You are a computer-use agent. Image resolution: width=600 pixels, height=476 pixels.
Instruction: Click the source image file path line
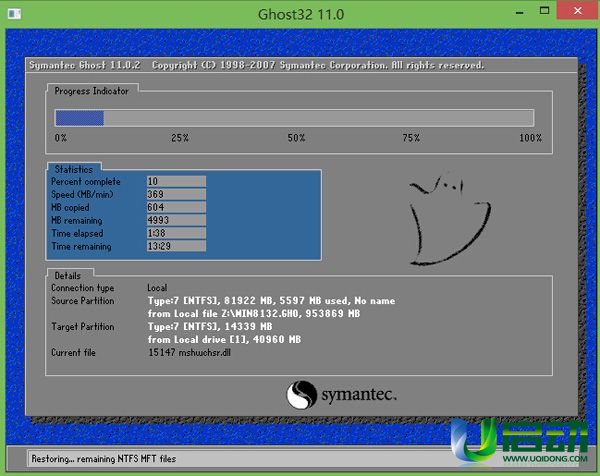pos(254,314)
